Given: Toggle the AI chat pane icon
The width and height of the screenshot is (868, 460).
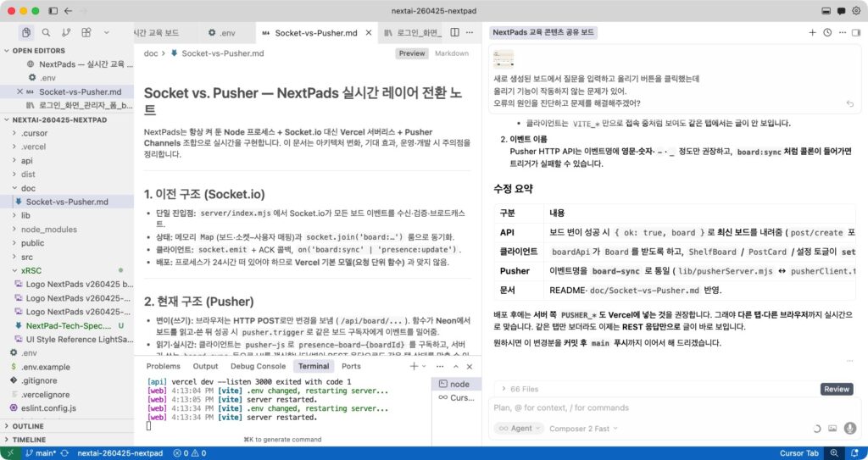Looking at the screenshot, I should (x=841, y=10).
